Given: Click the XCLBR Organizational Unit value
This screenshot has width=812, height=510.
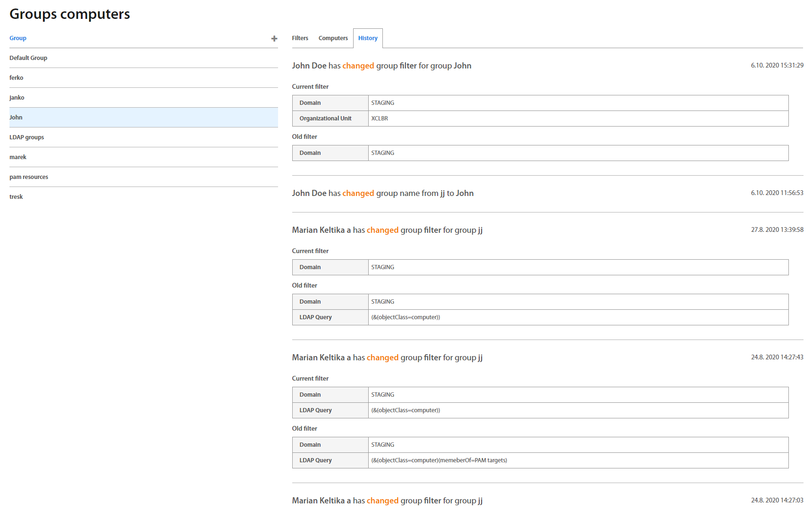Looking at the screenshot, I should click(380, 119).
